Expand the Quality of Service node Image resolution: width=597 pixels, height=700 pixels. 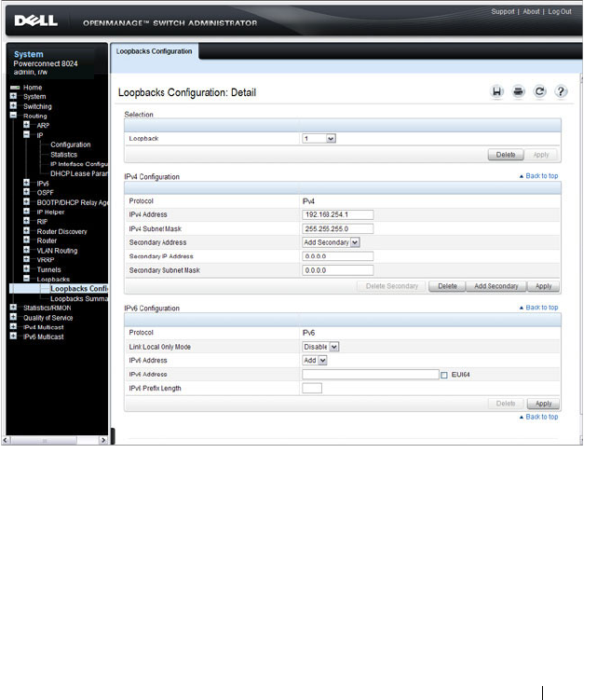(x=13, y=317)
